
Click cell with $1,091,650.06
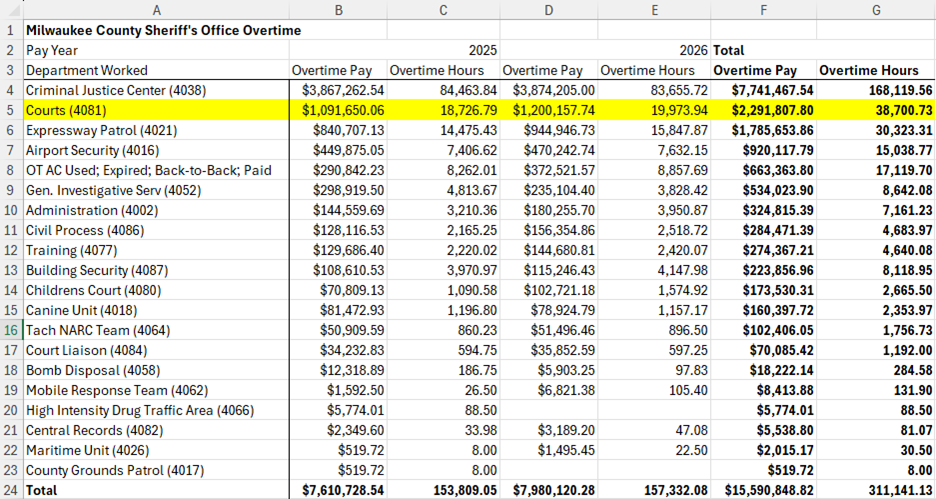338,110
